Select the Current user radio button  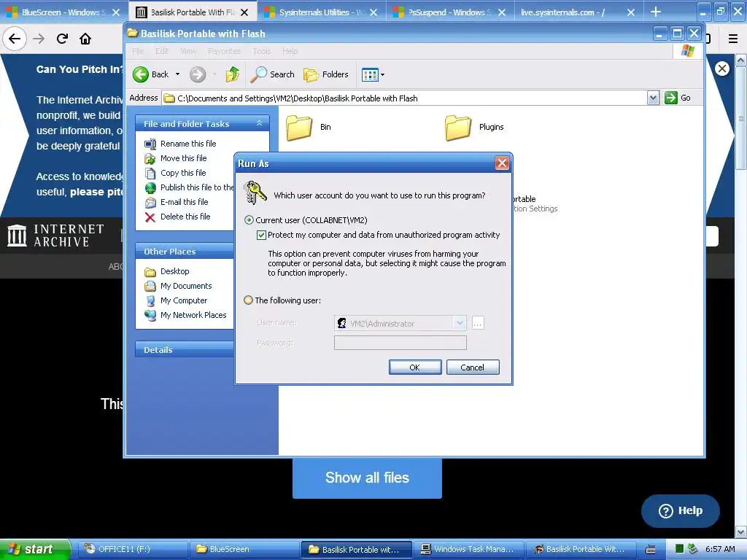(x=249, y=220)
